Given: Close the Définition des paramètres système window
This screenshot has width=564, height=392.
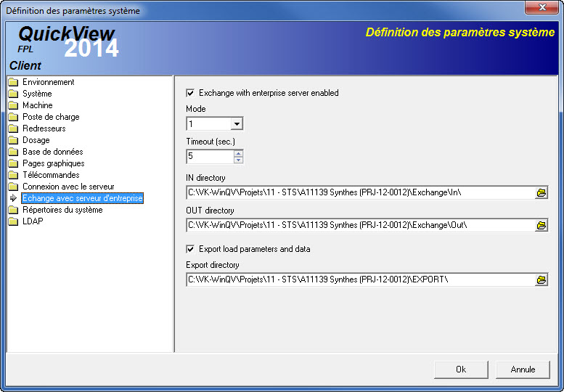Looking at the screenshot, I should (x=542, y=7).
